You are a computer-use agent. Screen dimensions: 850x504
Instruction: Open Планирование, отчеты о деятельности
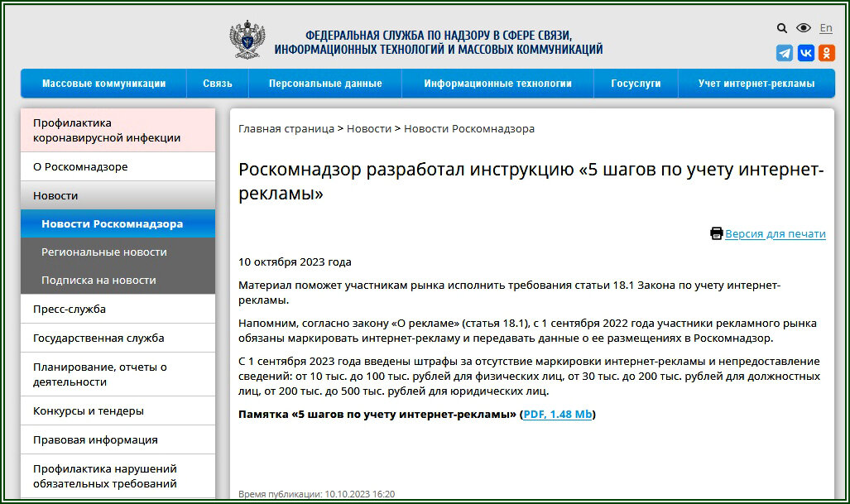(x=118, y=374)
